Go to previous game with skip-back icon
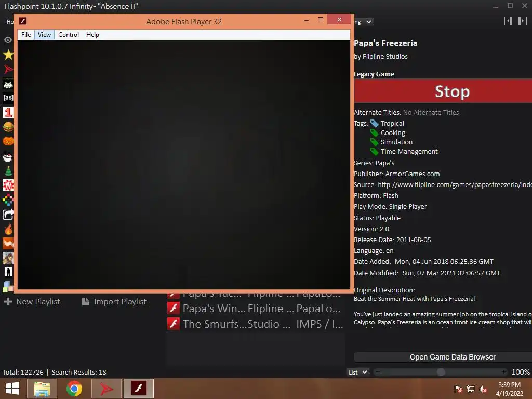This screenshot has height=399, width=532. 508,21
